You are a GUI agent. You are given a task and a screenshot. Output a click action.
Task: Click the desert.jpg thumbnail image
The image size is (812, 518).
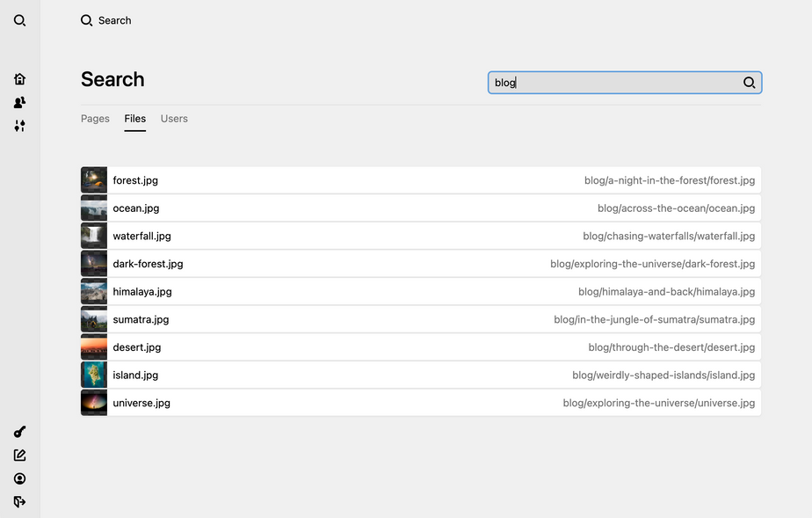pyautogui.click(x=94, y=347)
